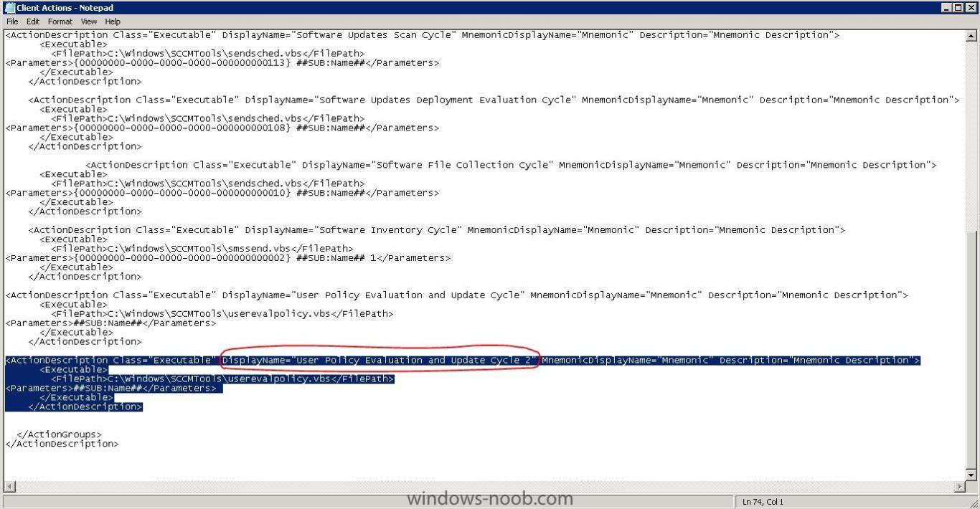Open the View menu
980x509 pixels.
coord(89,22)
